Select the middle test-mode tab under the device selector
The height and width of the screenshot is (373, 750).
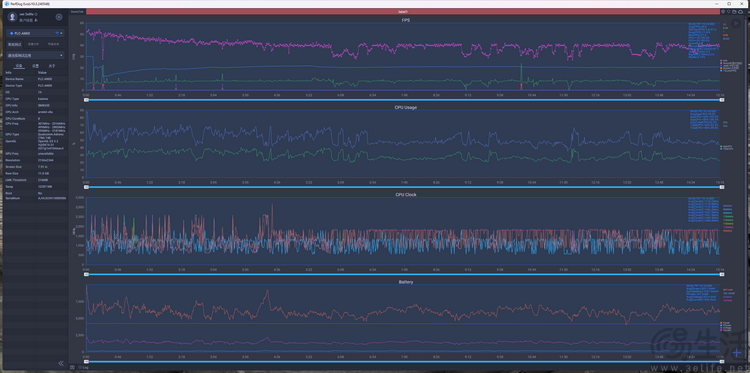33,44
